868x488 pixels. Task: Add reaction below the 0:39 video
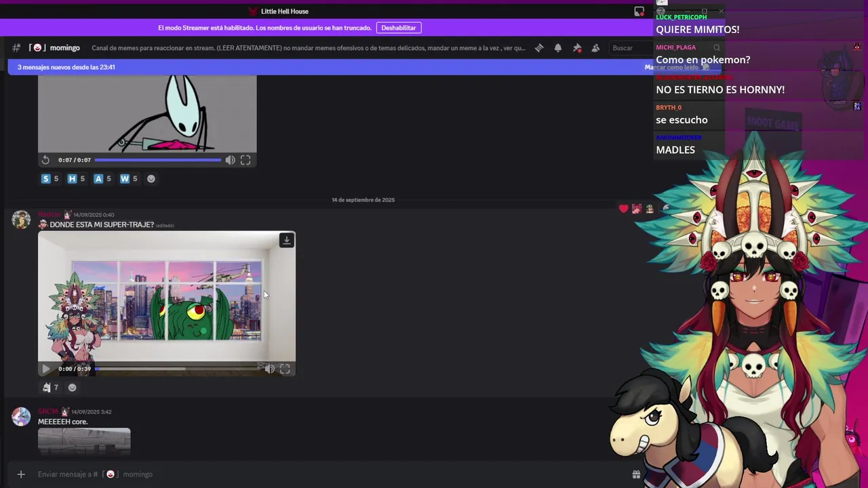73,388
